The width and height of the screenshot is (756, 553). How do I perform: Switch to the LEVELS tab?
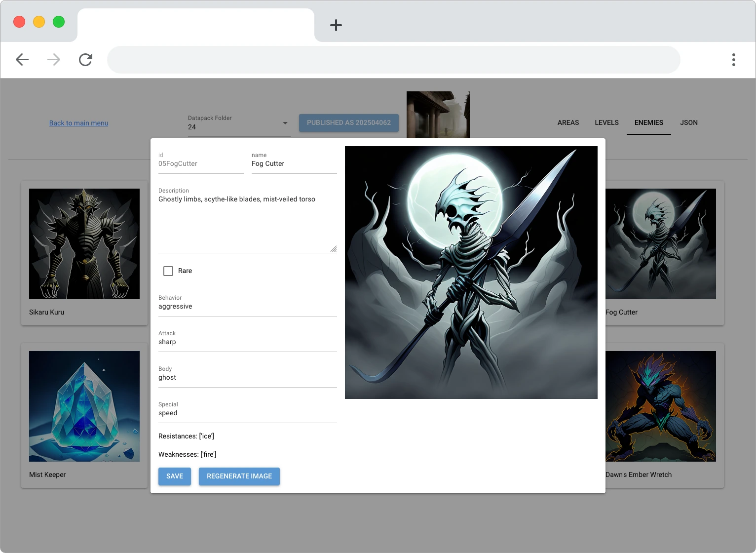(x=606, y=122)
